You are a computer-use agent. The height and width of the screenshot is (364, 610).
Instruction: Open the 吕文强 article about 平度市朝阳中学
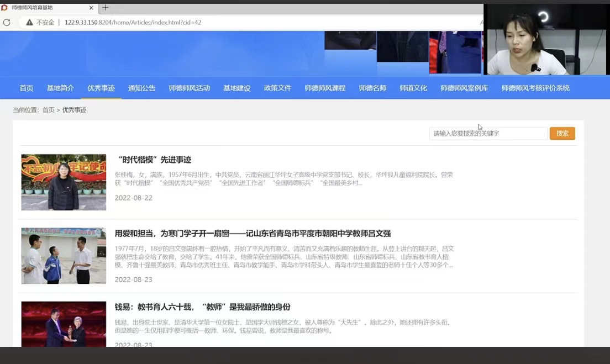tap(253, 233)
